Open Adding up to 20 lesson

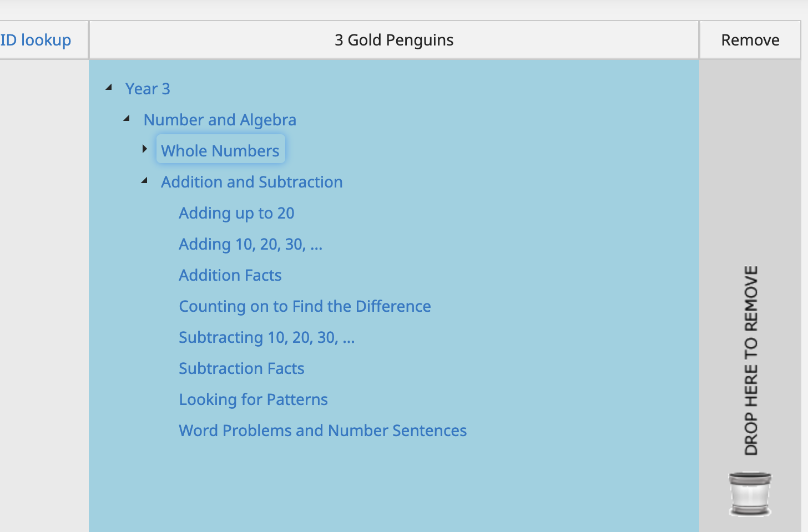[x=236, y=213]
